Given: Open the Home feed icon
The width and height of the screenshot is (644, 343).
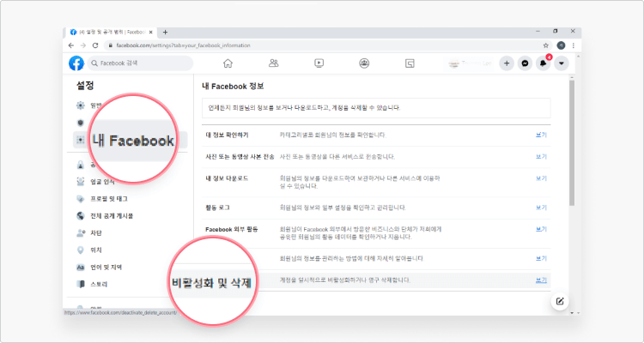Looking at the screenshot, I should tap(228, 63).
